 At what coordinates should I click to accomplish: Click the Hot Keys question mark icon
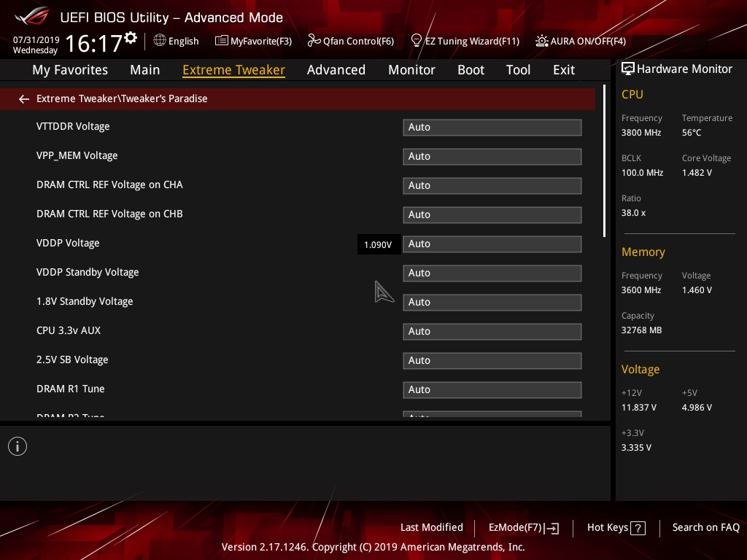638,528
